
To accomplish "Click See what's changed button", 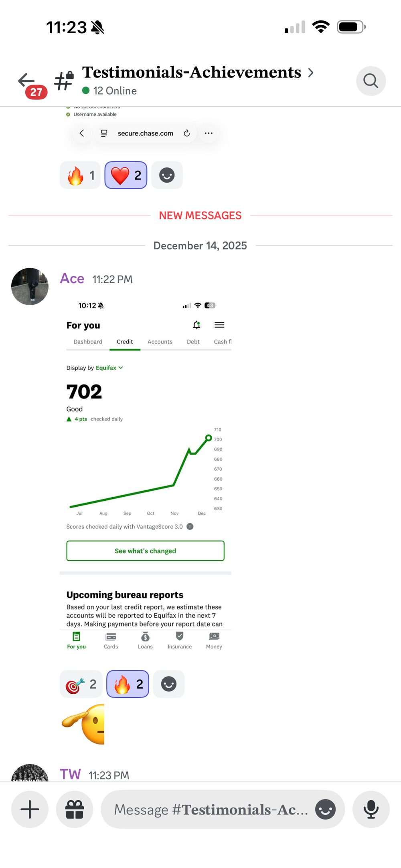I will tap(145, 551).
